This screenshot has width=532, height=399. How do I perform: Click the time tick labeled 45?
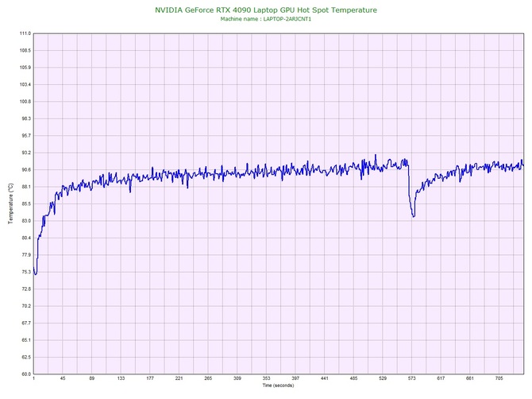63,378
